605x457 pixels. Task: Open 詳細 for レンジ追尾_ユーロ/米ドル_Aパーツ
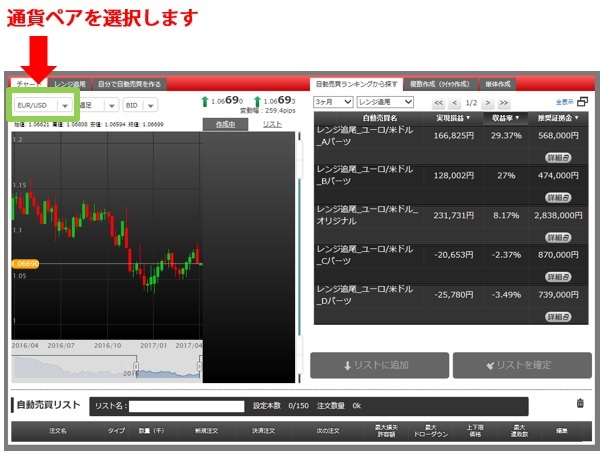(x=558, y=158)
